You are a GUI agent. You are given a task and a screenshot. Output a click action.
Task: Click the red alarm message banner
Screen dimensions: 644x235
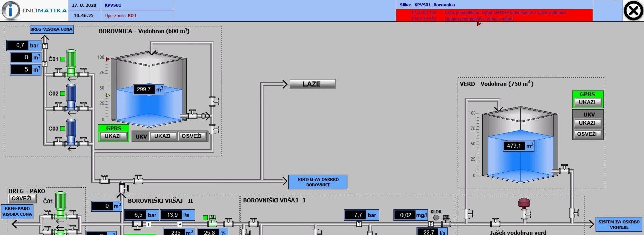pyautogui.click(x=494, y=16)
